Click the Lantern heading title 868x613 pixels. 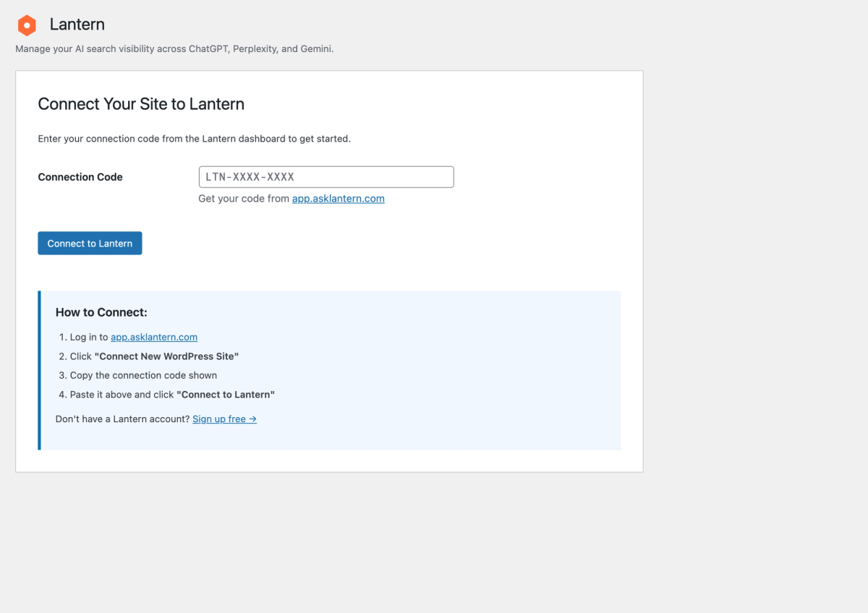[77, 25]
